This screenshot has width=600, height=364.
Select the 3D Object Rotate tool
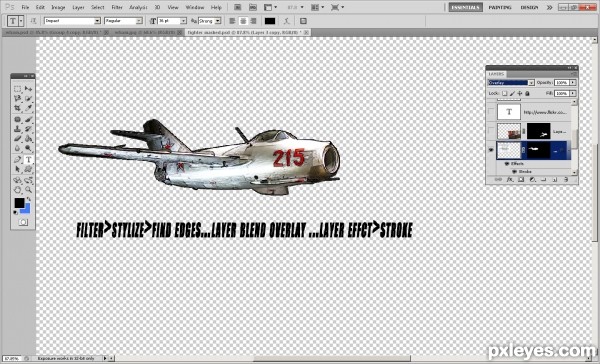click(18, 180)
